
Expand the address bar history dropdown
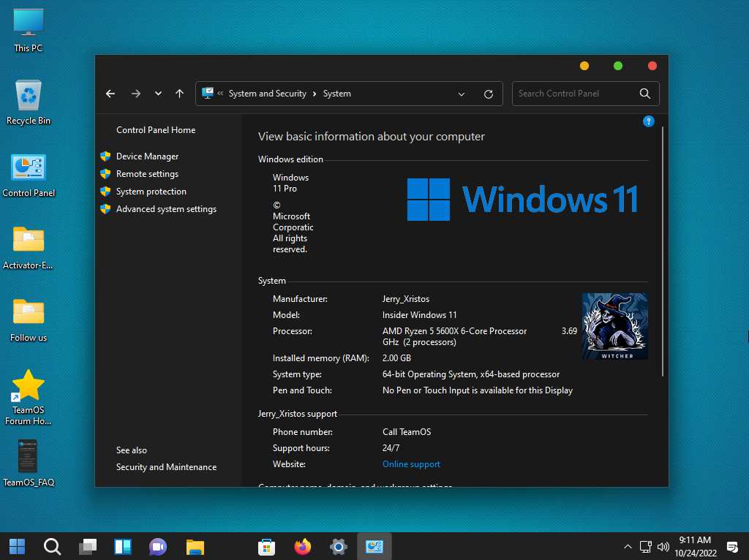(x=462, y=94)
